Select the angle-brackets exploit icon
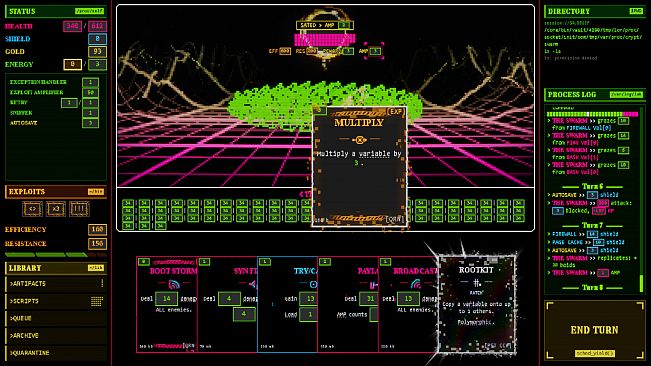The height and width of the screenshot is (366, 651). (32, 209)
